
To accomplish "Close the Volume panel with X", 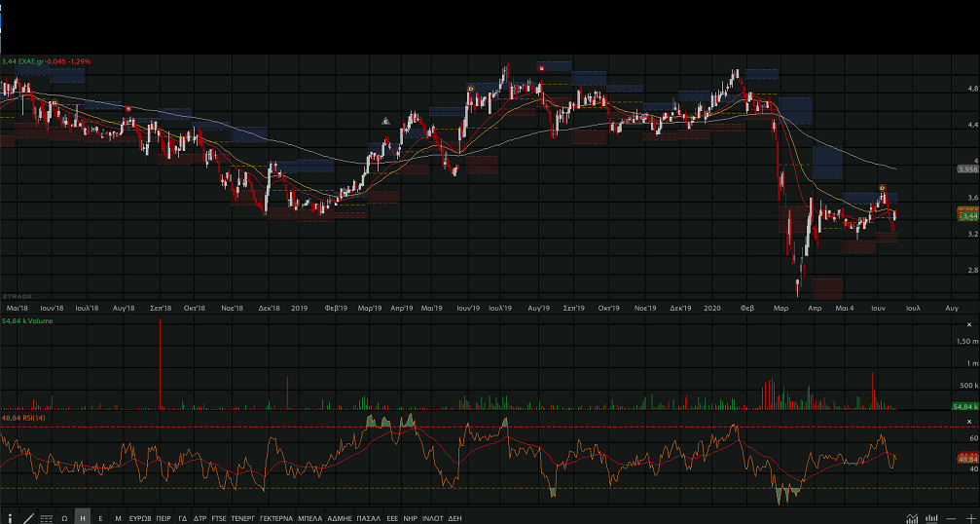I will (x=967, y=324).
